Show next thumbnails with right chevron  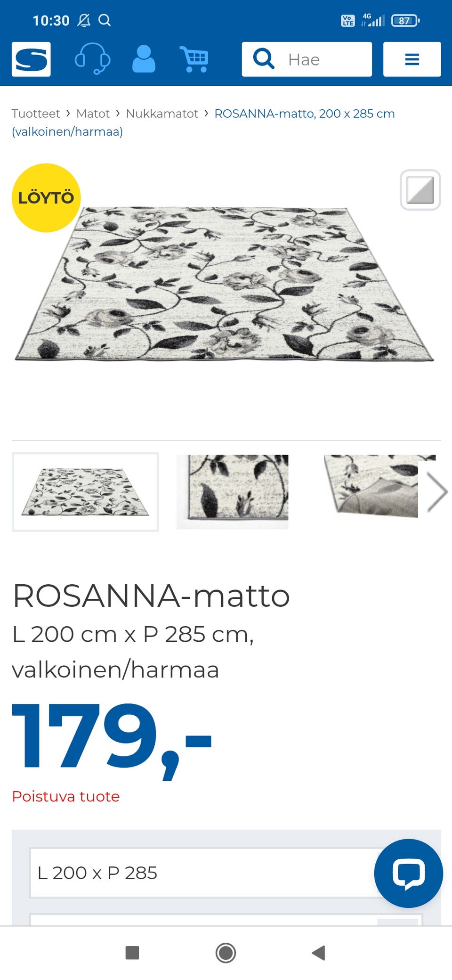(x=437, y=492)
